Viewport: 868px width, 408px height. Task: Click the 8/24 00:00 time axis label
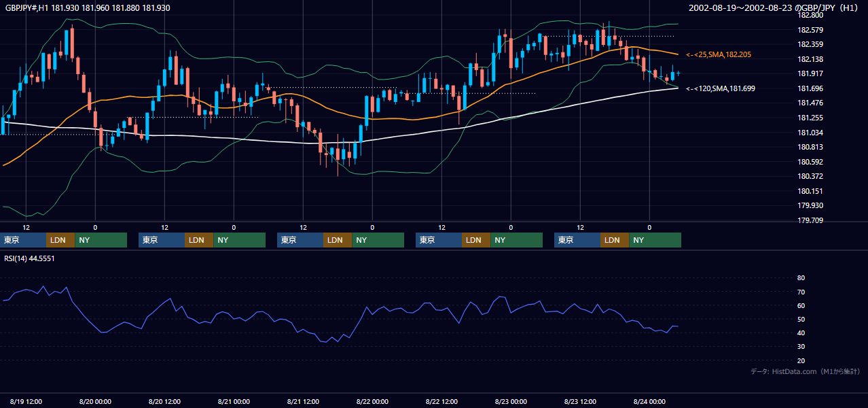pos(650,401)
